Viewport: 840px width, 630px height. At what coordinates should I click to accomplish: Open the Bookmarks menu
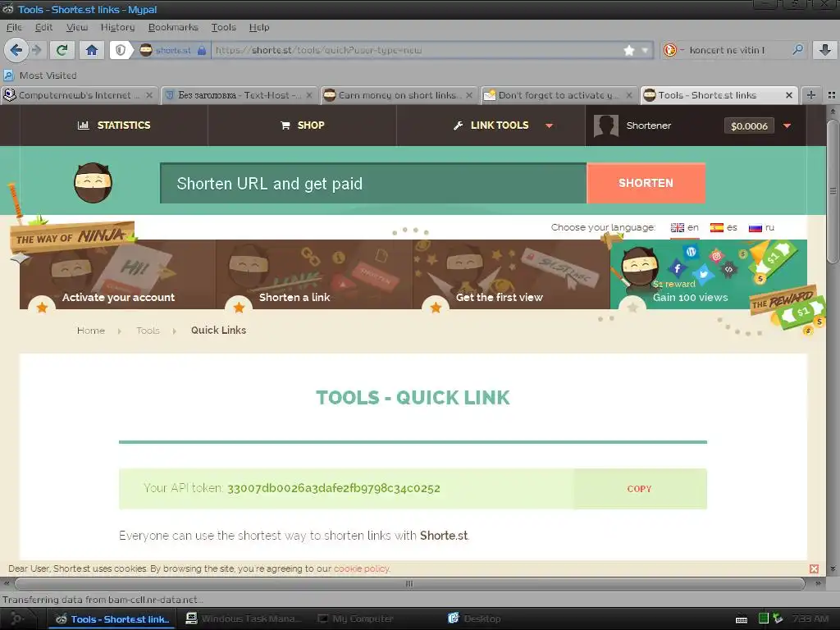tap(173, 27)
